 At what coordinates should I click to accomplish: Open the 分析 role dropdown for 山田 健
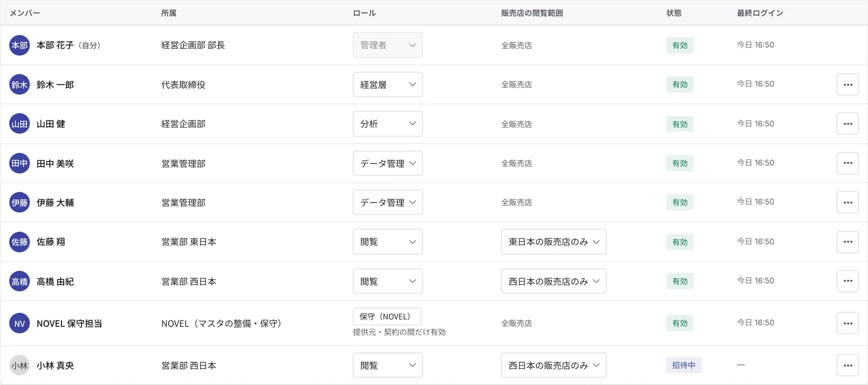pyautogui.click(x=388, y=124)
